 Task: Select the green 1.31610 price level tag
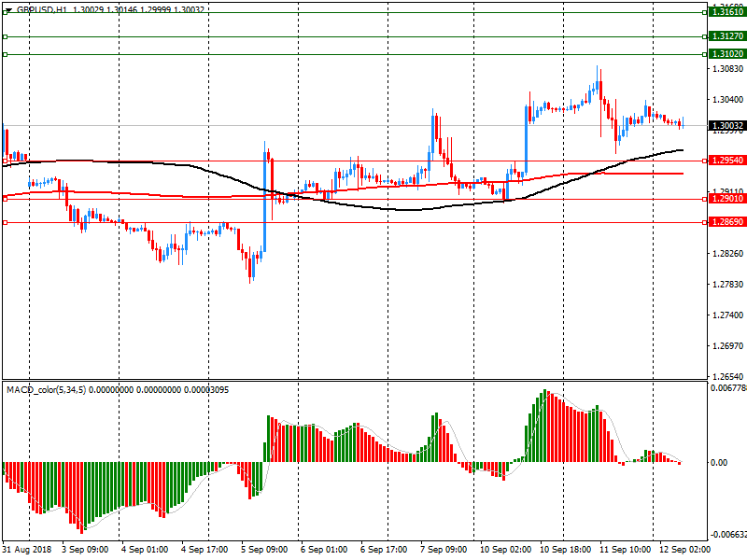(726, 12)
